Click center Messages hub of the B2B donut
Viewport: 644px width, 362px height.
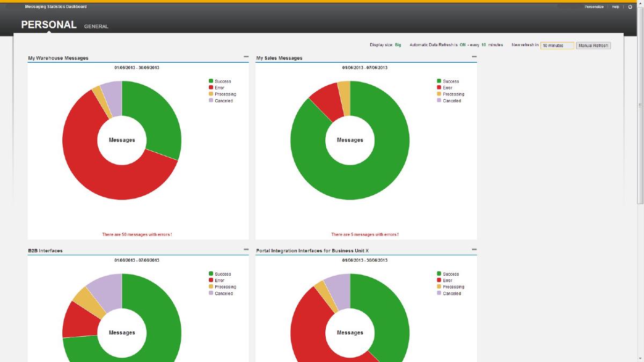(x=122, y=333)
